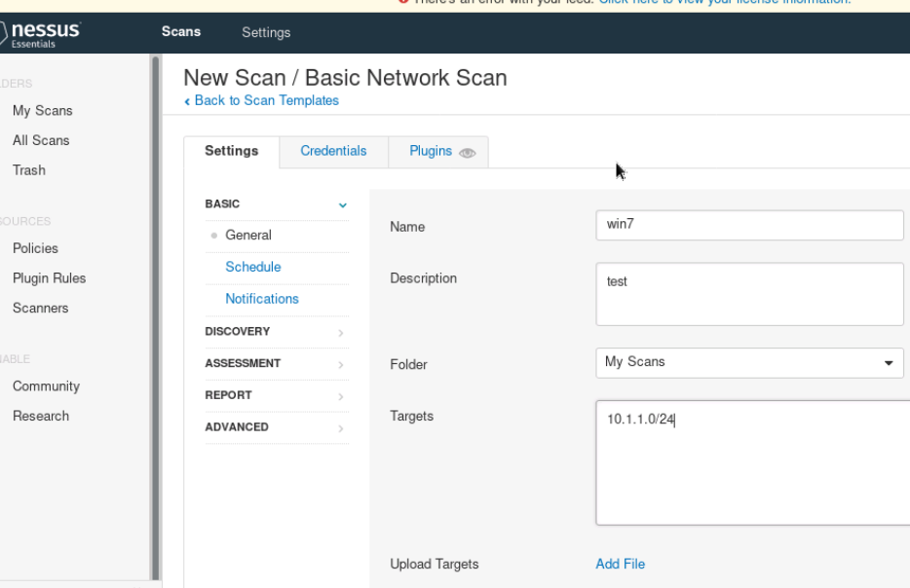Focus the Name field containing win7

tap(748, 225)
